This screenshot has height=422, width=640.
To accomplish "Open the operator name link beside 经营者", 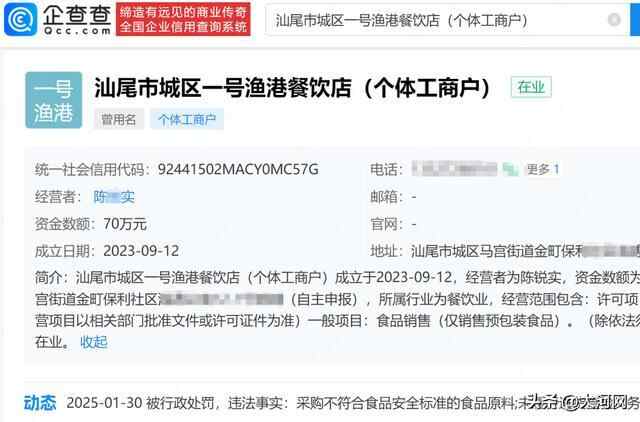I will coord(114,197).
